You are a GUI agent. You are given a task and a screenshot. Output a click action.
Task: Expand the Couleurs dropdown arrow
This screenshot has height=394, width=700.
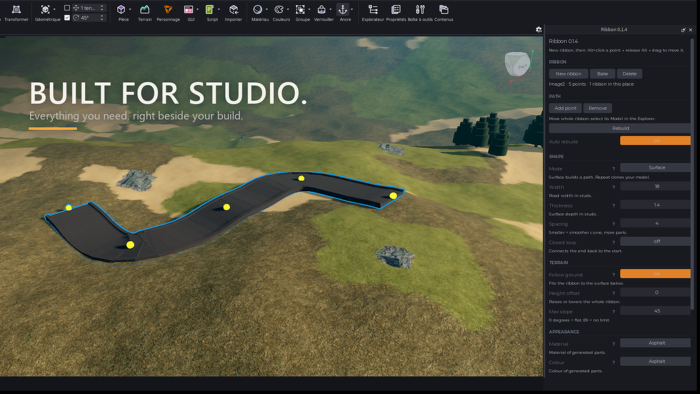click(x=288, y=9)
